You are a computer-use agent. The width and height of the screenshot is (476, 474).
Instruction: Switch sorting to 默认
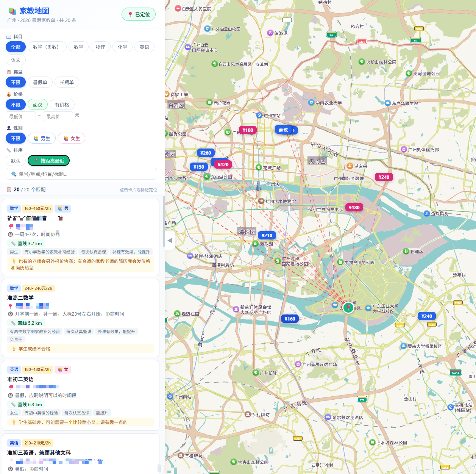pyautogui.click(x=16, y=161)
